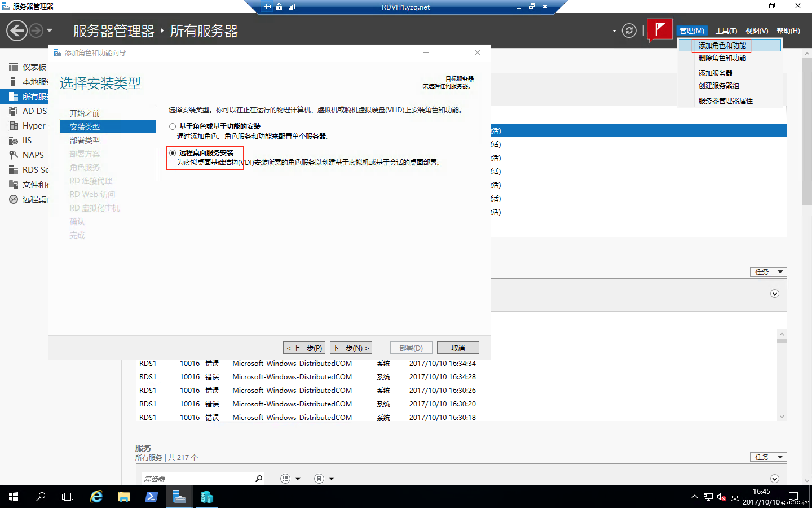Click the back navigation arrow in Server Manager
The height and width of the screenshot is (508, 812).
click(16, 30)
